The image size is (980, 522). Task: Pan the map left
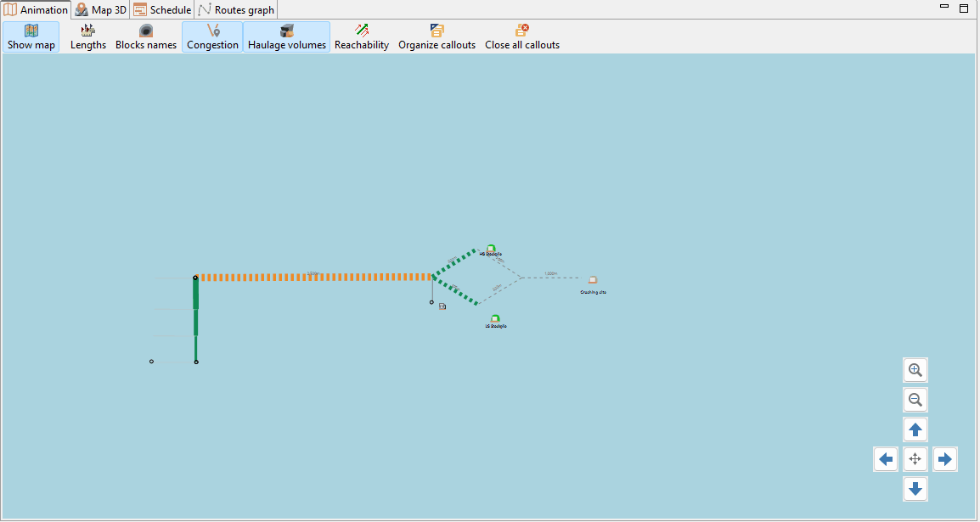coord(886,459)
